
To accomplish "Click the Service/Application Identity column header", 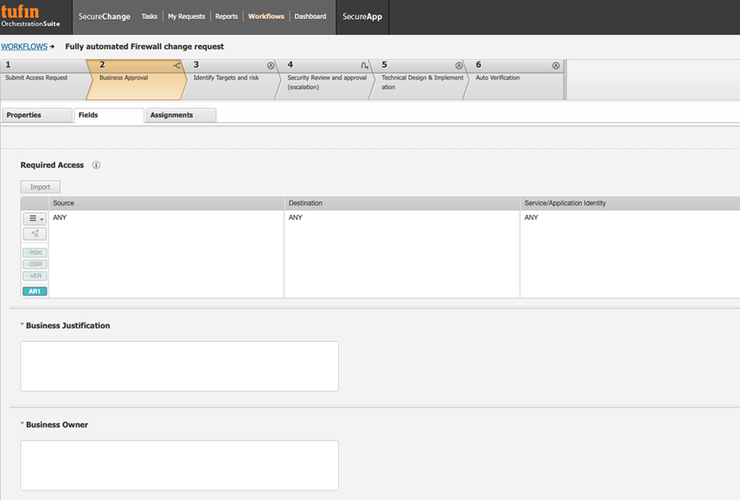I will click(630, 203).
